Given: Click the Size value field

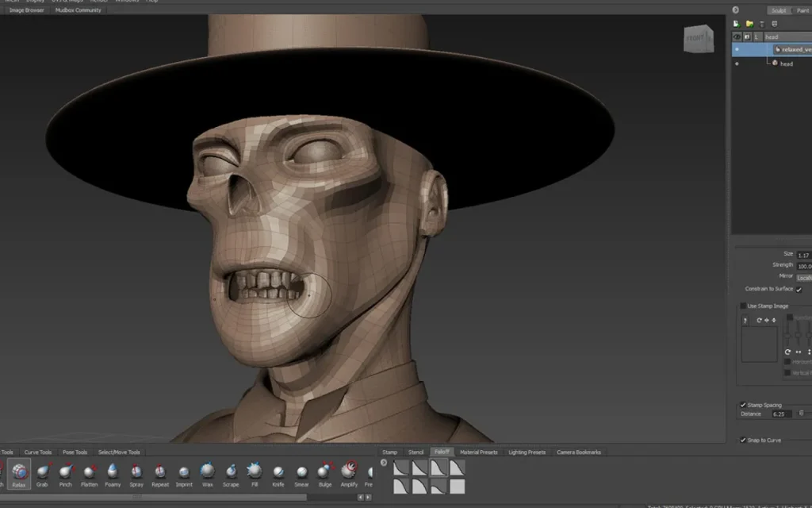Looking at the screenshot, I should pos(804,255).
